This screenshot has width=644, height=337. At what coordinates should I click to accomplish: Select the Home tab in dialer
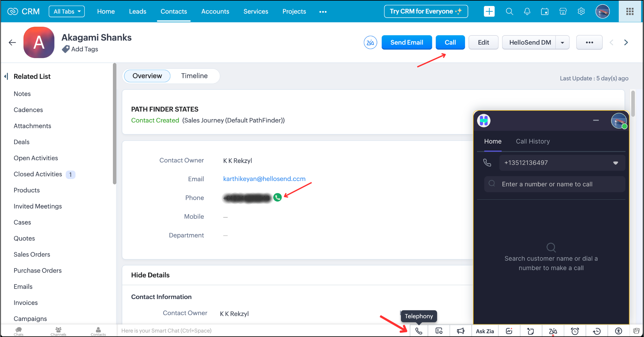[x=493, y=141]
